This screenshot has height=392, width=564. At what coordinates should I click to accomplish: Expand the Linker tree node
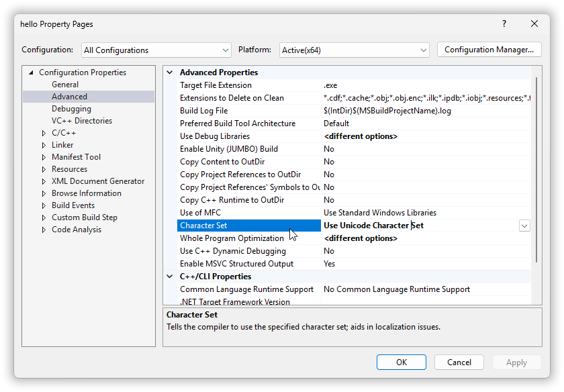44,145
